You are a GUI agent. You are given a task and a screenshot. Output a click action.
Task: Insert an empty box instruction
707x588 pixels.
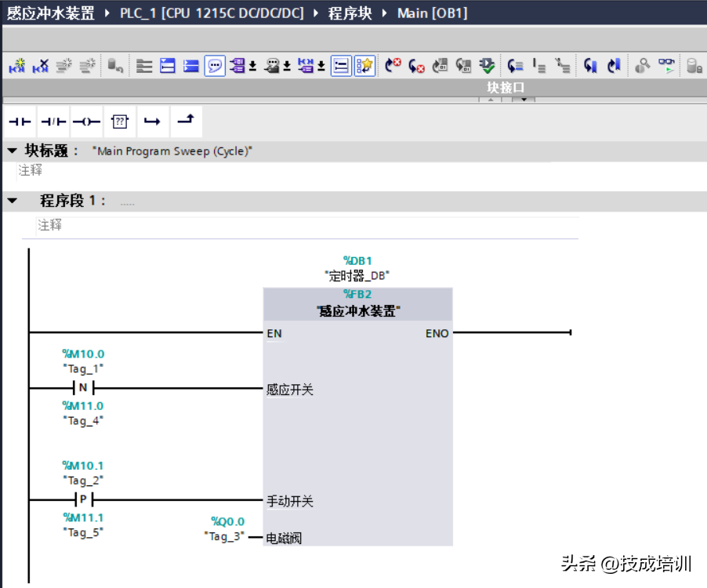click(119, 122)
